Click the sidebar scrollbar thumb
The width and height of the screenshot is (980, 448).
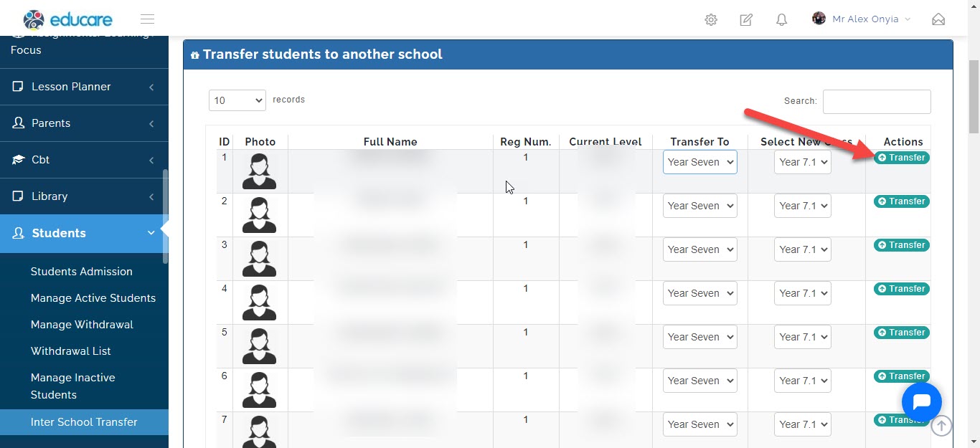[x=166, y=216]
